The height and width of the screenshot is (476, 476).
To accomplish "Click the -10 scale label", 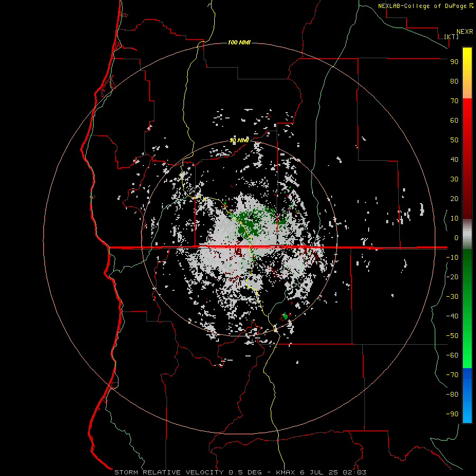I will tap(452, 258).
